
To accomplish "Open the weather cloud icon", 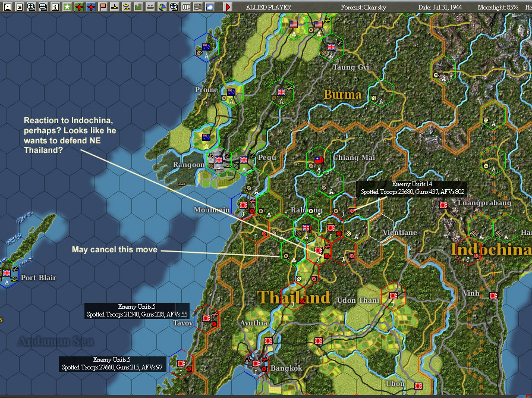I will [210, 7].
